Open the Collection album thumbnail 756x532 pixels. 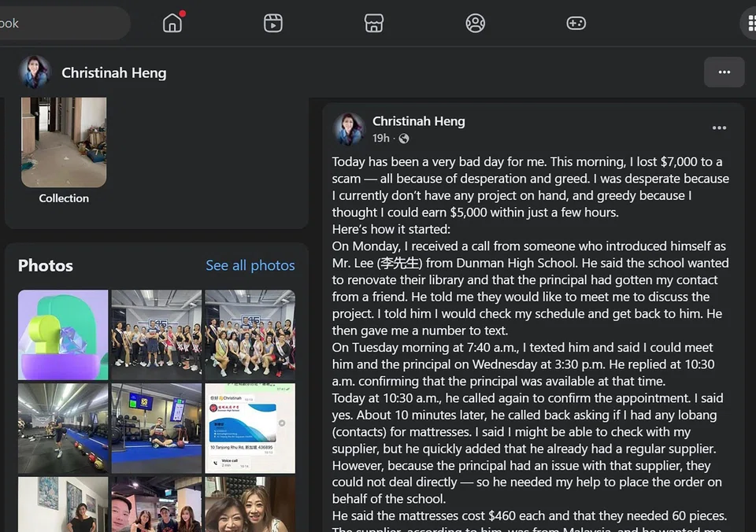click(x=64, y=142)
